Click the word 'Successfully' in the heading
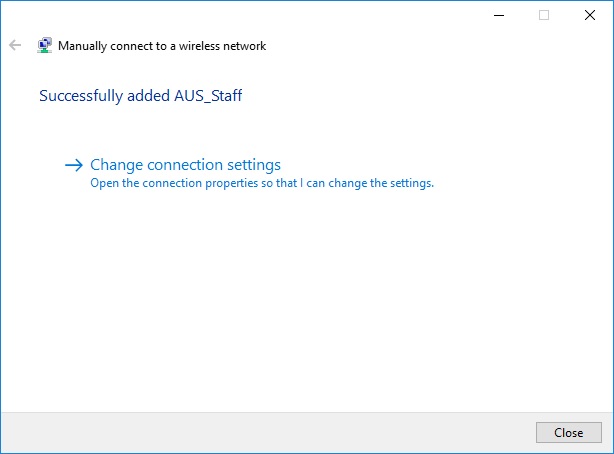614x454 pixels. click(81, 96)
